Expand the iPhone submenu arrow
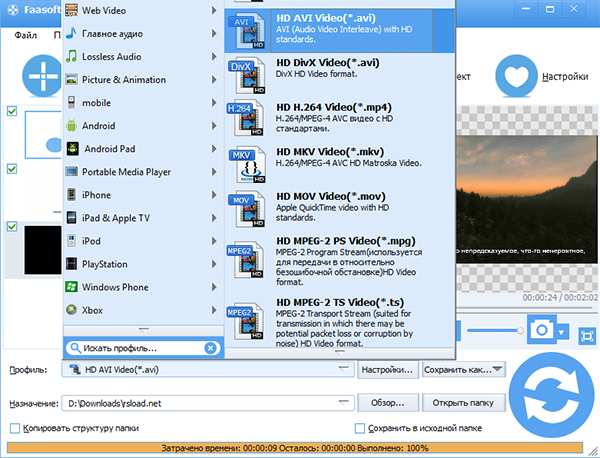 pyautogui.click(x=214, y=195)
